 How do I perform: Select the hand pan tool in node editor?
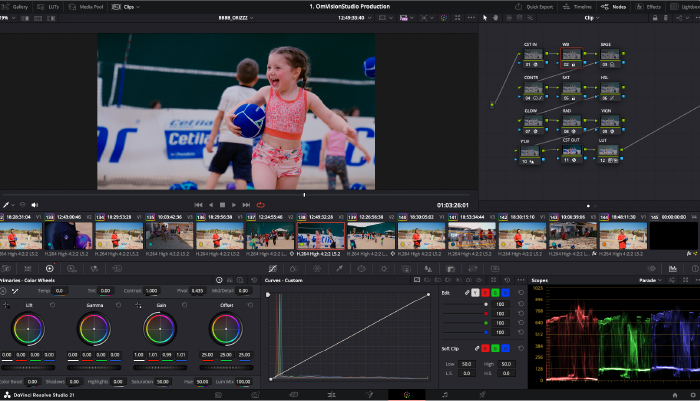tap(496, 18)
